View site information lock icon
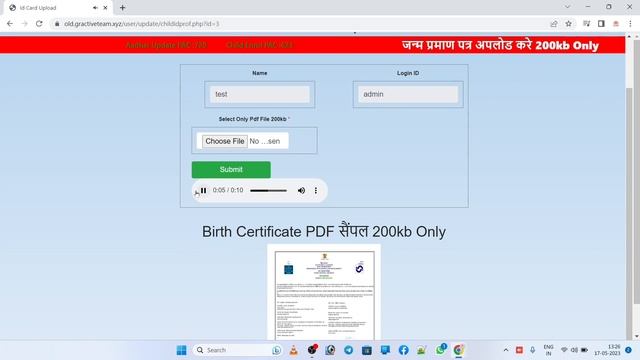640x360 pixels. 57,24
